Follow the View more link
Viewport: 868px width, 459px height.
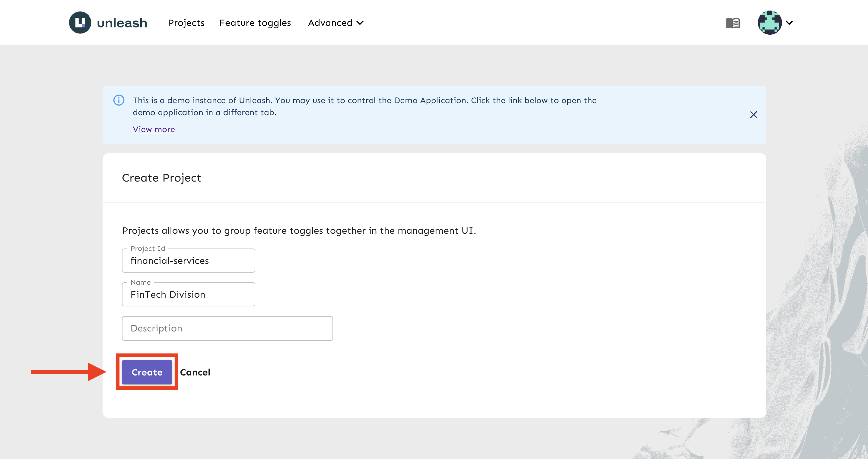(154, 129)
